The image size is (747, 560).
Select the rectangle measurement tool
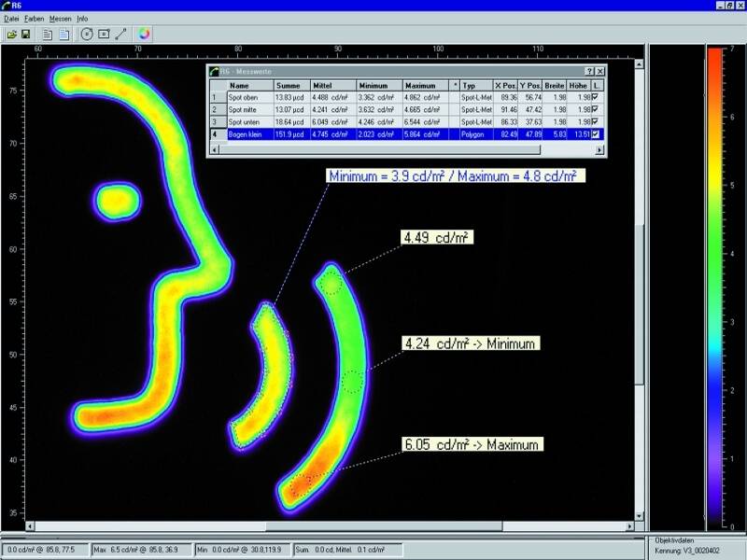point(103,34)
